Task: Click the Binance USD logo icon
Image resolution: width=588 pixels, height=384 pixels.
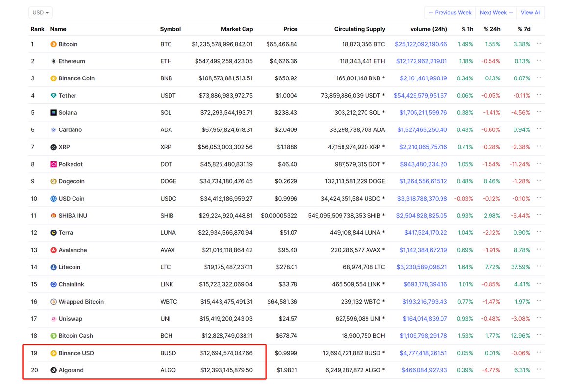Action: point(54,353)
